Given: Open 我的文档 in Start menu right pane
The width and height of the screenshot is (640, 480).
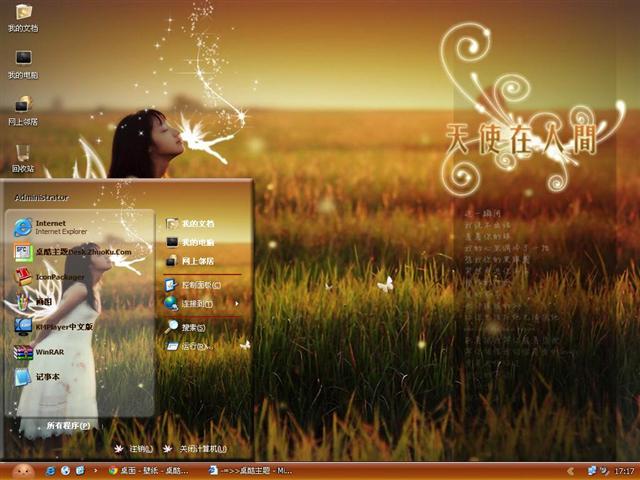Looking at the screenshot, I should tap(190, 223).
